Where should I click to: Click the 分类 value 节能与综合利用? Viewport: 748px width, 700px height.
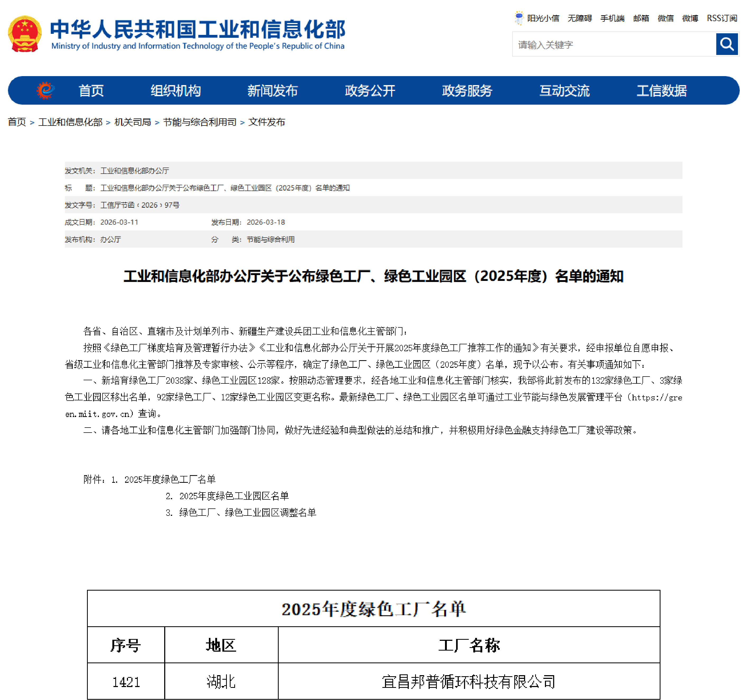270,239
